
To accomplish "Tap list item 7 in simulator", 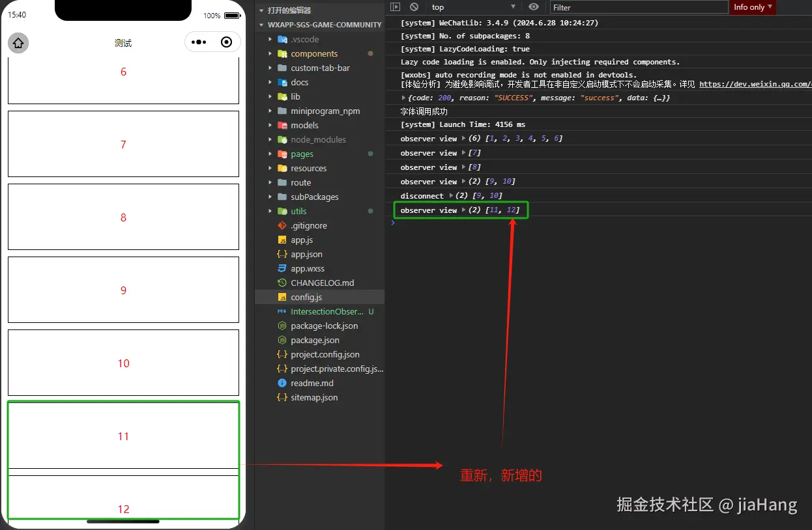I will point(123,144).
